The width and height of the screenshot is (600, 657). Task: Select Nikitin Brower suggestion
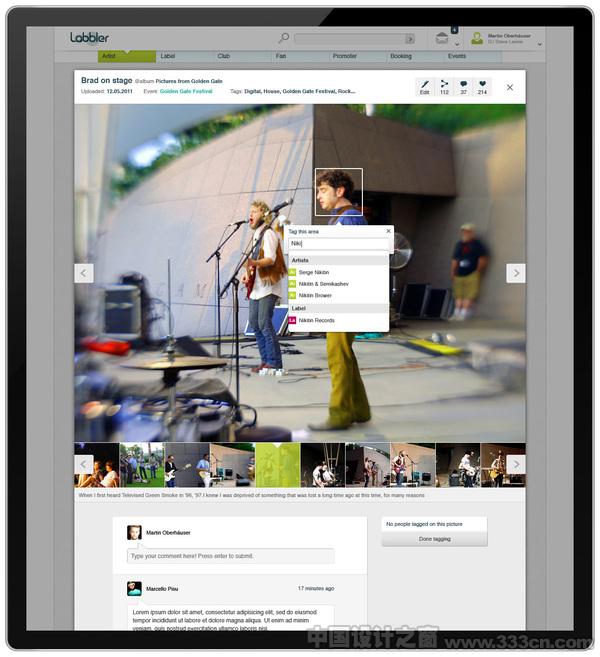pyautogui.click(x=338, y=295)
